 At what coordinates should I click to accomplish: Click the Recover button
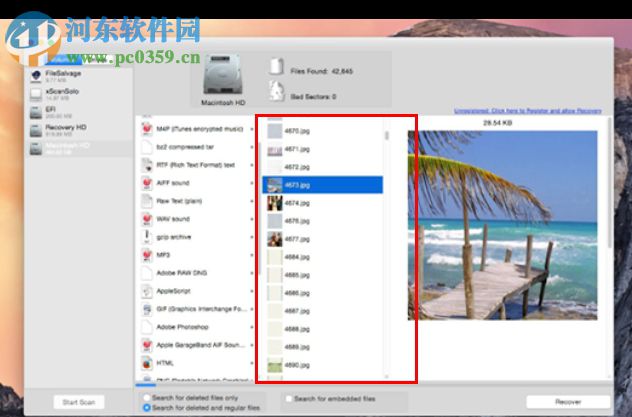click(x=568, y=402)
